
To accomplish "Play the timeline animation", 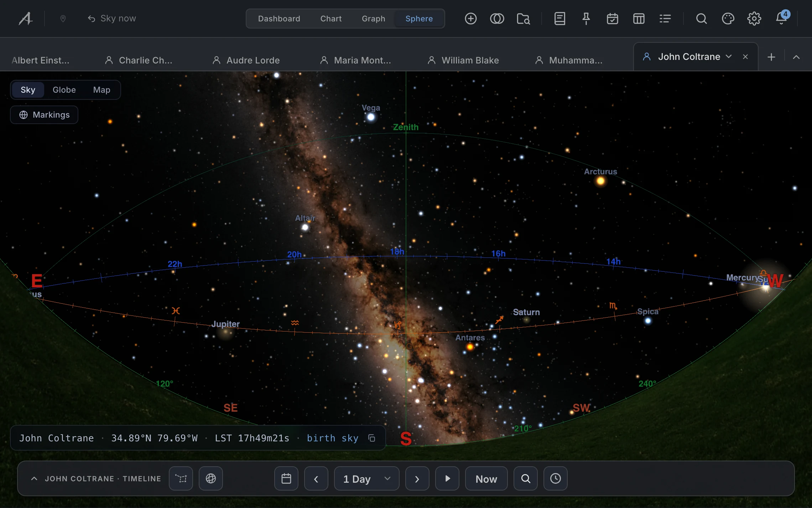I will click(447, 478).
